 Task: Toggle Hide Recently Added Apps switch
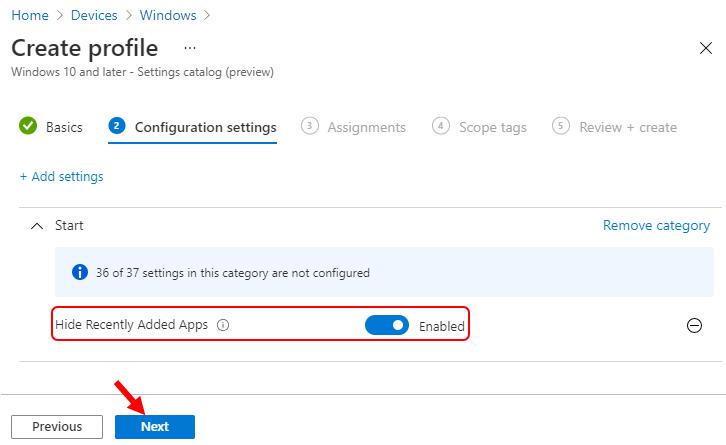point(387,325)
